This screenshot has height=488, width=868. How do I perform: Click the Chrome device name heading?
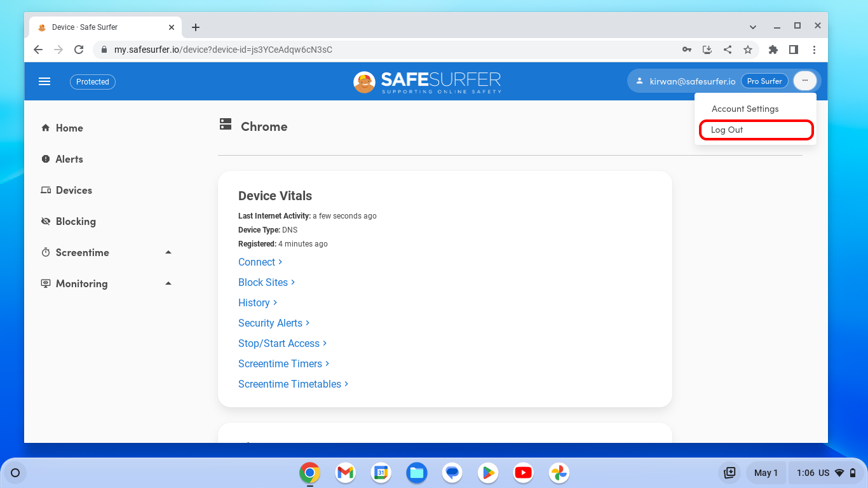click(264, 126)
